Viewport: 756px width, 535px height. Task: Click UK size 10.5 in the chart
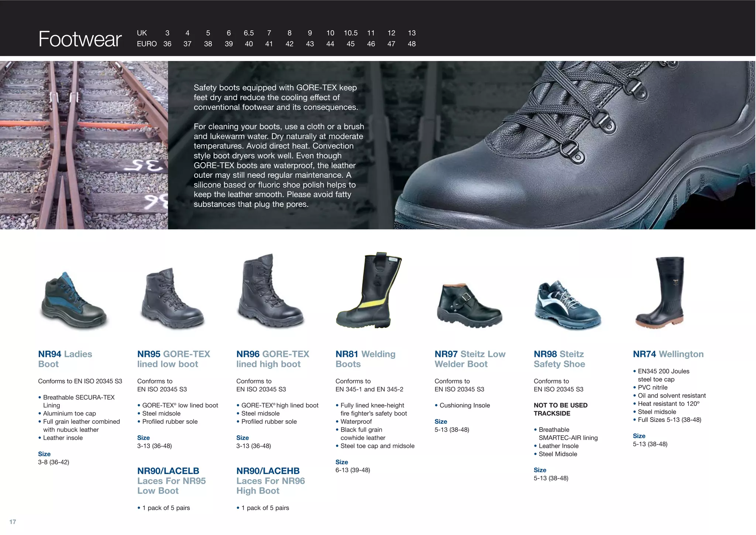coord(350,33)
